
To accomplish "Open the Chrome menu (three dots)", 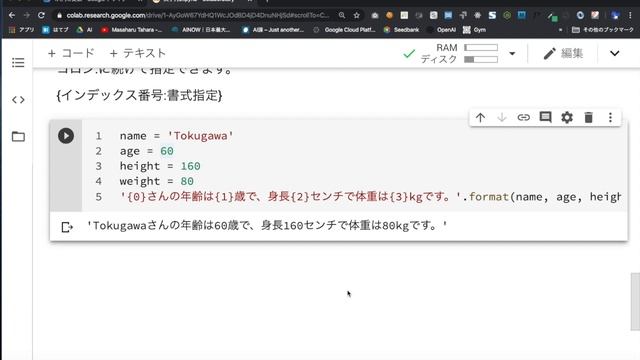I will [x=631, y=16].
